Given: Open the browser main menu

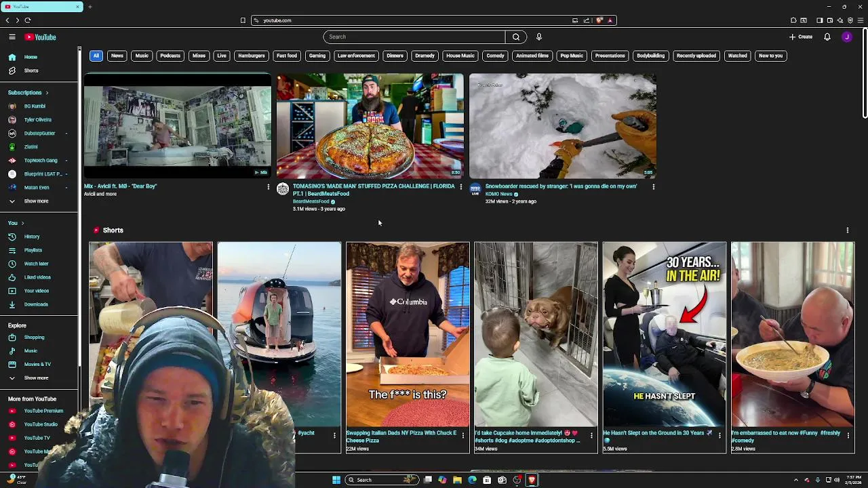Looking at the screenshot, I should click(x=861, y=20).
